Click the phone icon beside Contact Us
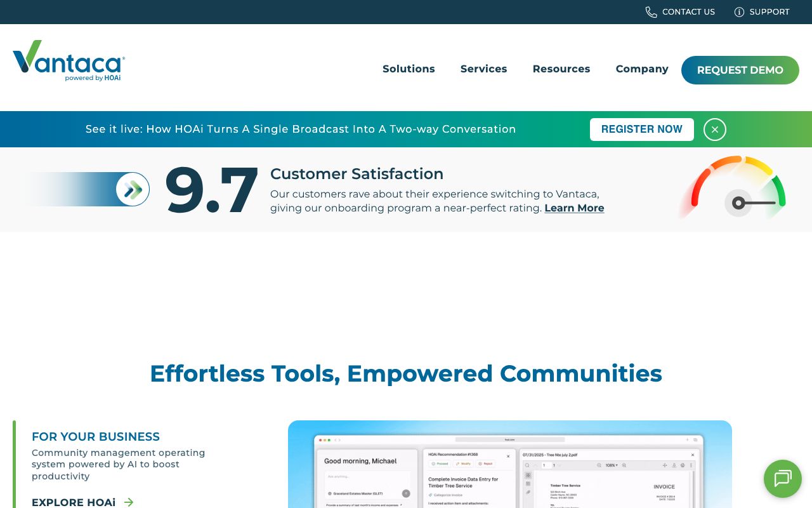The width and height of the screenshot is (812, 508). tap(651, 12)
